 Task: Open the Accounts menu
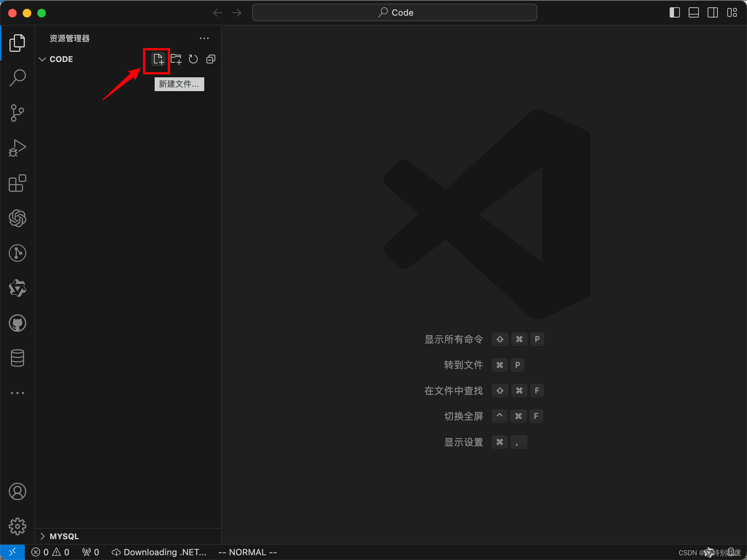(17, 491)
